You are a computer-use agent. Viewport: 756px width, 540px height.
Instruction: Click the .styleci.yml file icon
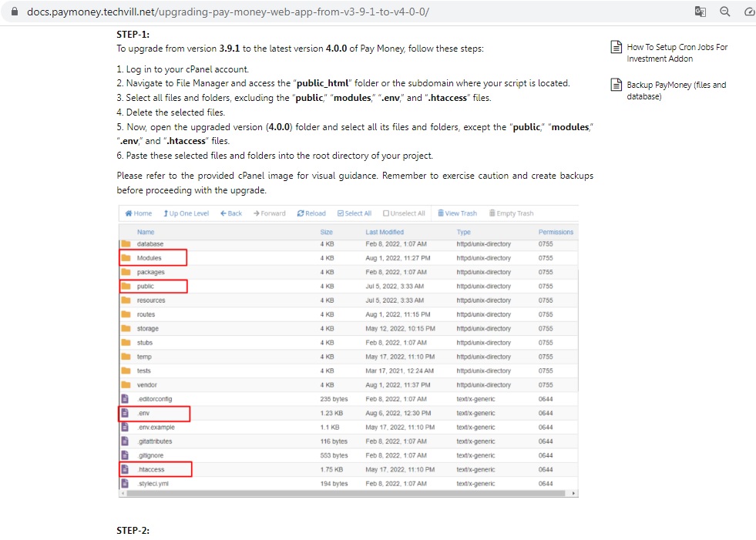pos(125,483)
